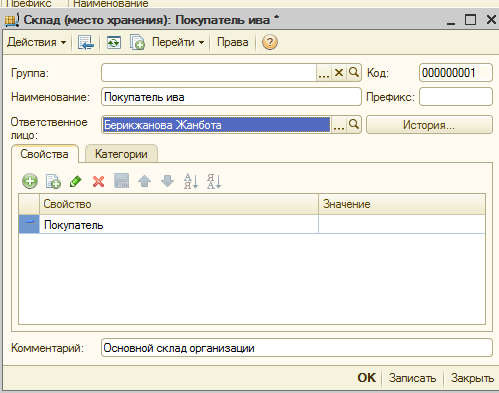The height and width of the screenshot is (393, 499).
Task: Click the empty Значение cell for Покупатель
Action: 402,225
